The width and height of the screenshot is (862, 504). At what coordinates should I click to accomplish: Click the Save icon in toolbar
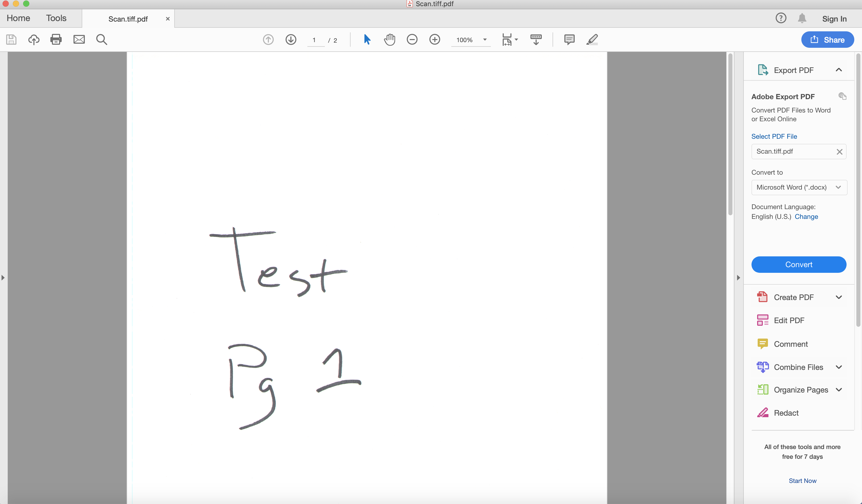coord(11,40)
